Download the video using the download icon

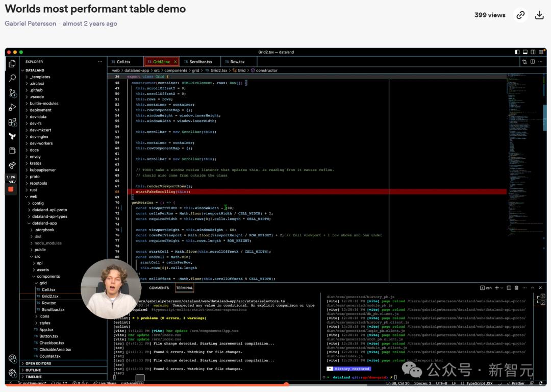click(x=539, y=15)
